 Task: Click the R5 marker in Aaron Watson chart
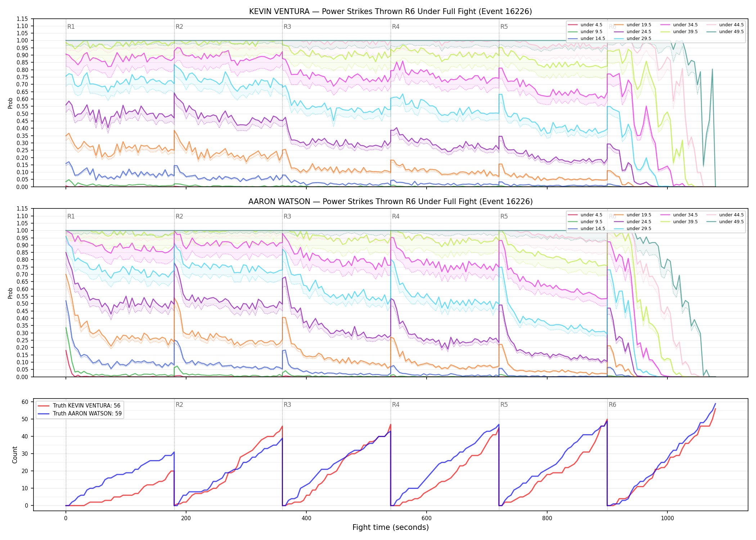[504, 216]
